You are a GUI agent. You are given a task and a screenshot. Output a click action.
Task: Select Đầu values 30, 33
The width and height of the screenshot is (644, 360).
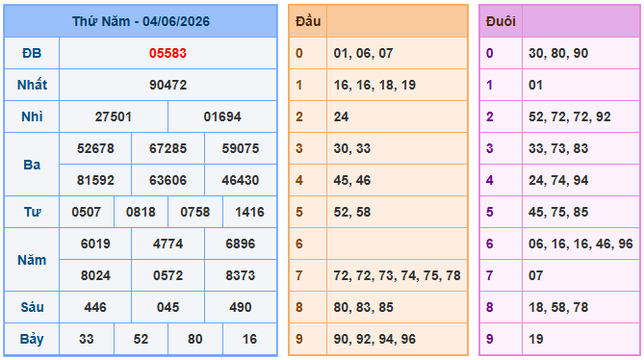click(352, 148)
